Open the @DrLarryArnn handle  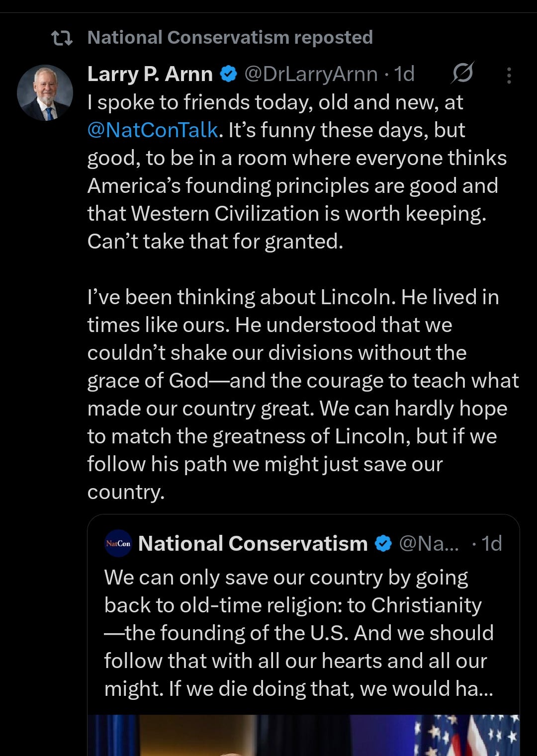coord(311,74)
